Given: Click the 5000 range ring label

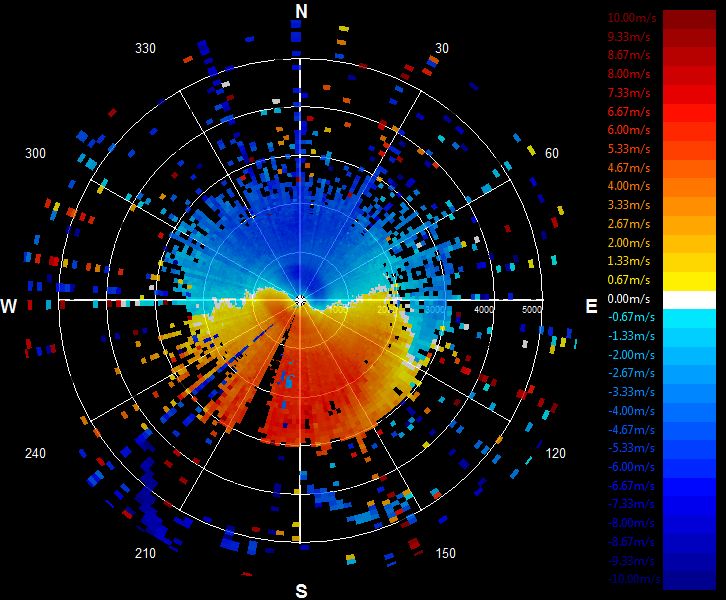Looking at the screenshot, I should (532, 309).
